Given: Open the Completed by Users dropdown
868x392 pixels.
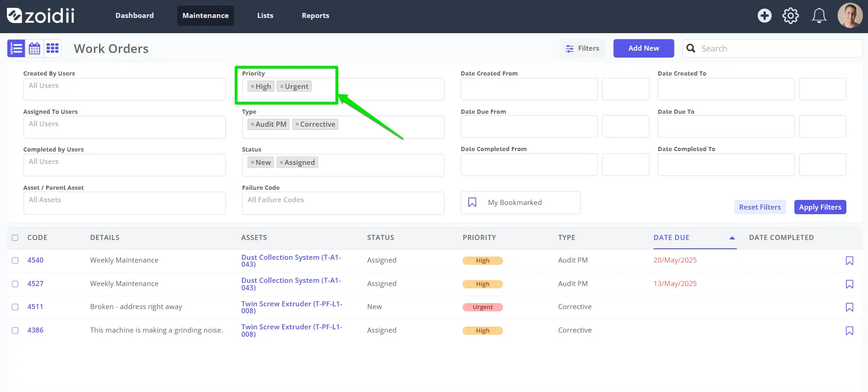Looking at the screenshot, I should click(125, 165).
